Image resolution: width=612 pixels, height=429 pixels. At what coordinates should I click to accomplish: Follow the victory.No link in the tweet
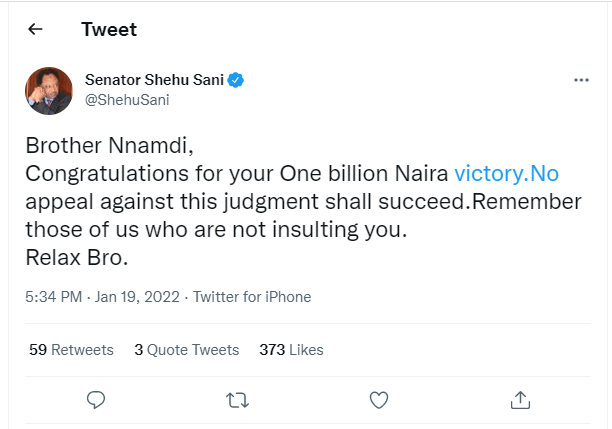tap(506, 173)
